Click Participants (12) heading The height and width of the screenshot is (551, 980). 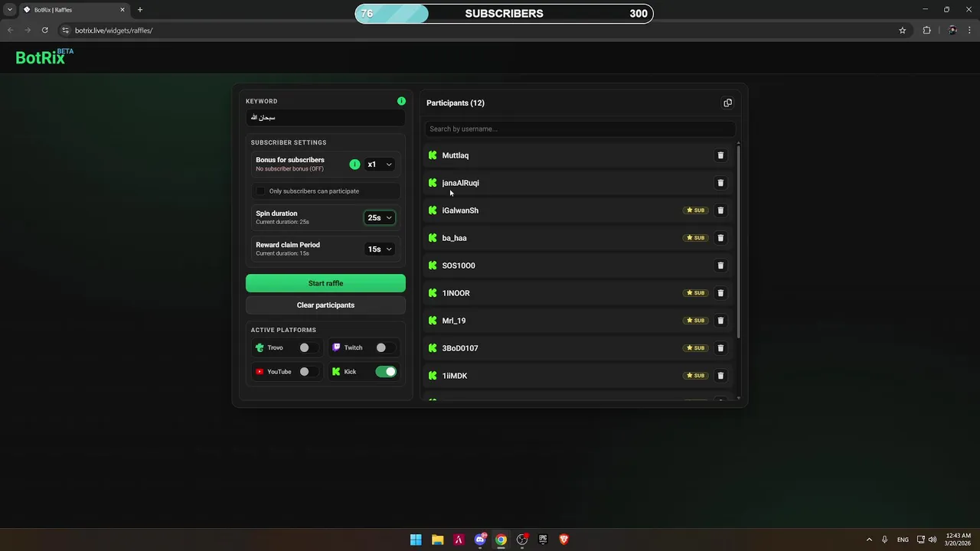[456, 103]
